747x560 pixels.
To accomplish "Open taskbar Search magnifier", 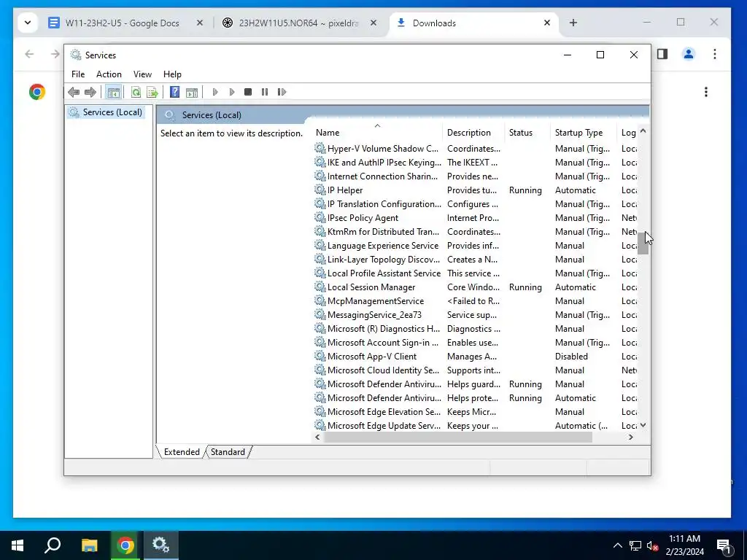I will pos(53,545).
